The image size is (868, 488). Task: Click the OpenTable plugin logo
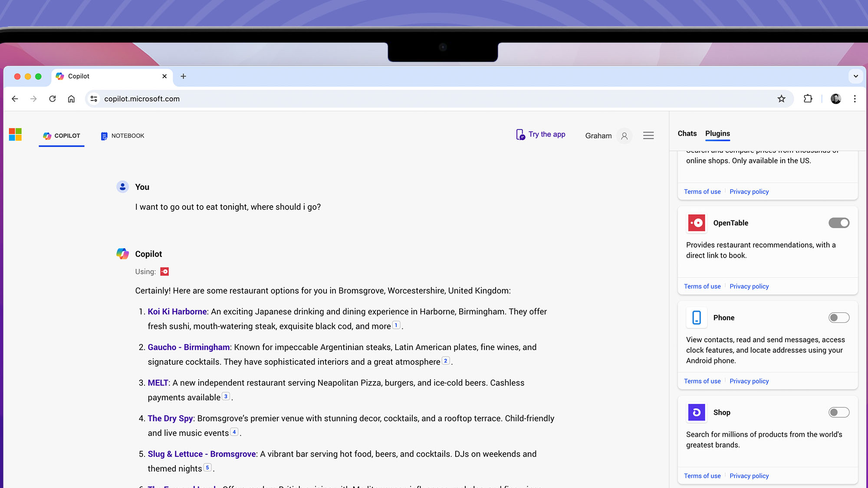point(697,223)
